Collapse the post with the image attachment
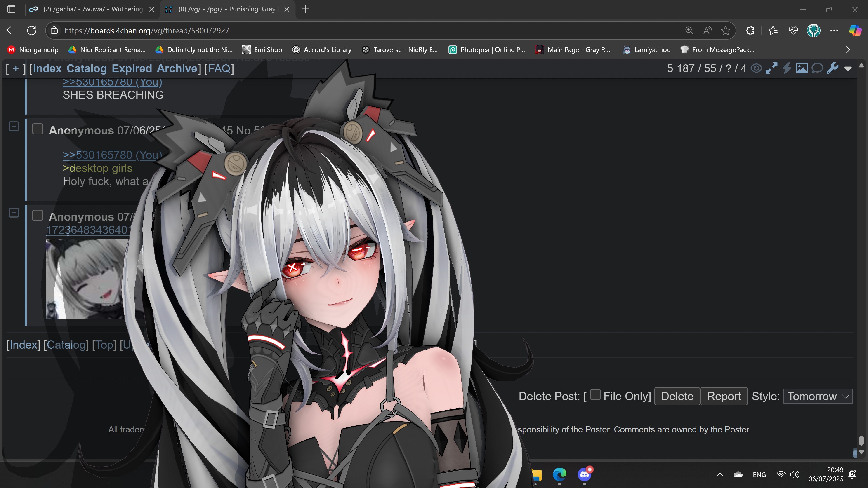This screenshot has height=488, width=868. [14, 213]
